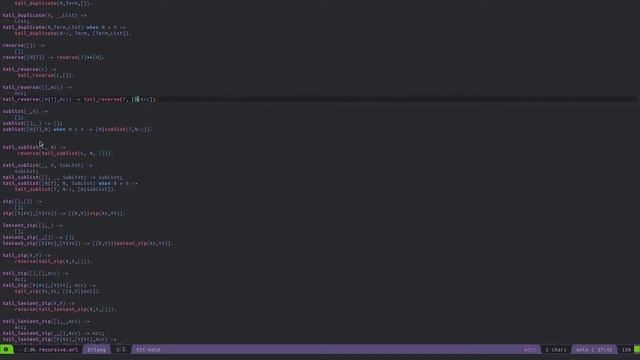Image resolution: width=640 pixels, height=360 pixels.
Task: Click the line 'sublist([H|T],N) when N > 0'
Action: coord(77,129)
